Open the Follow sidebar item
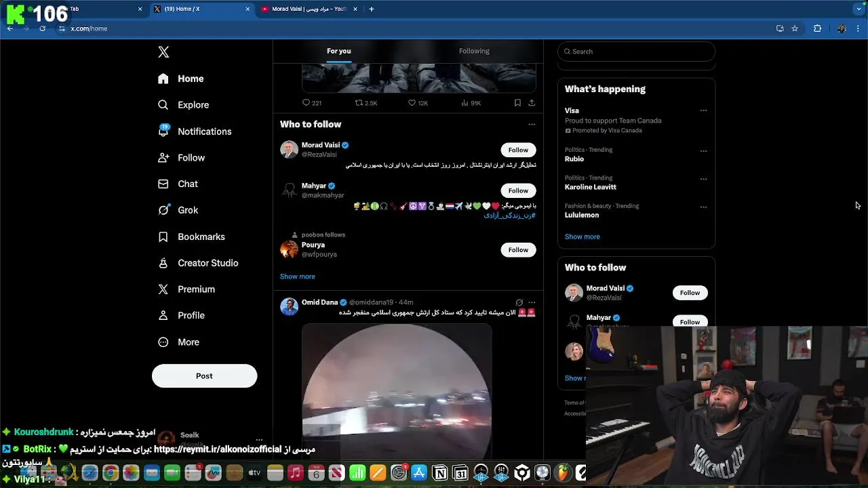This screenshot has width=868, height=488. (181, 158)
